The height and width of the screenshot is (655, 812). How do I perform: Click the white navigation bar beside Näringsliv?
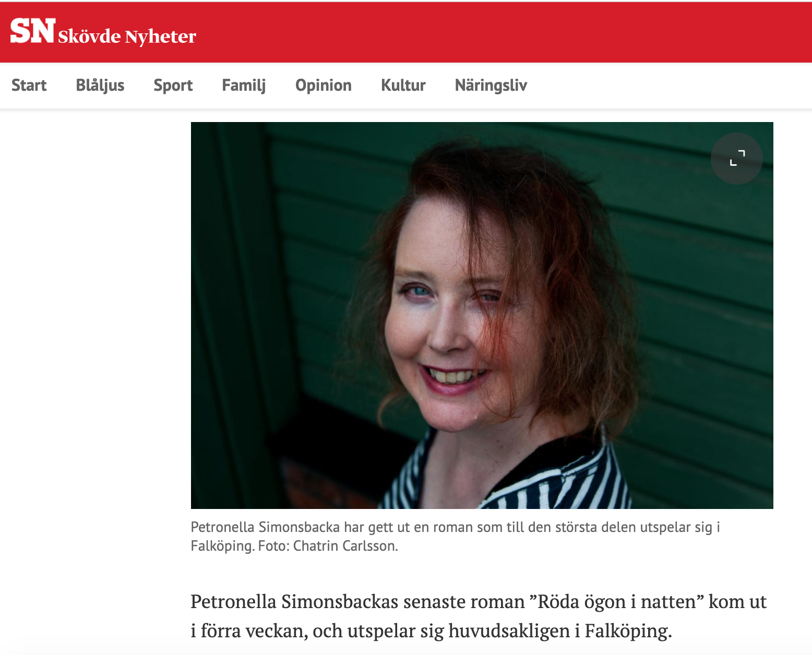668,86
